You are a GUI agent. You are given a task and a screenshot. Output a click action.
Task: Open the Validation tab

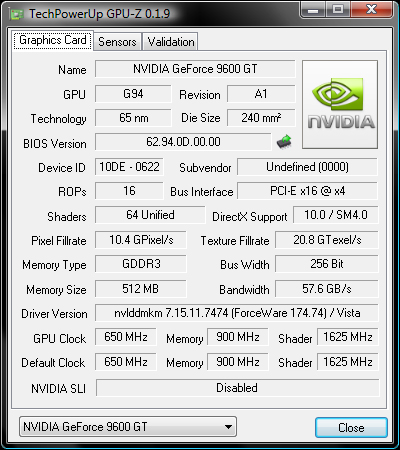[170, 42]
